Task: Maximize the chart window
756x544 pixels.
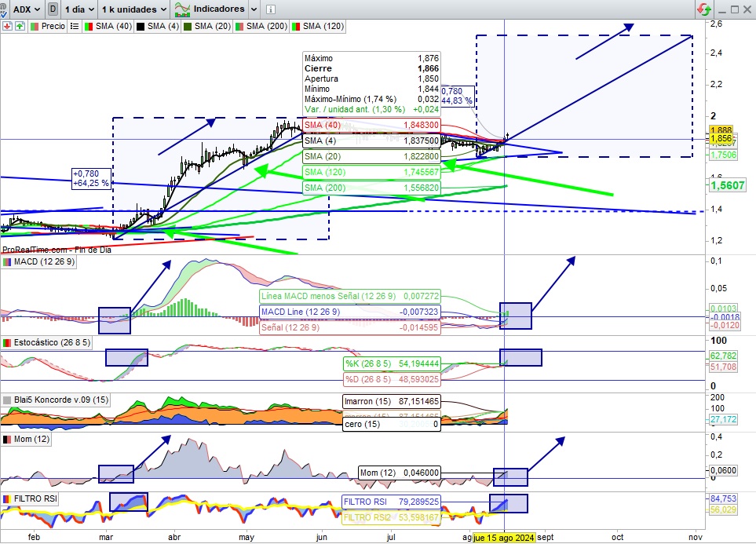Action: coord(735,9)
